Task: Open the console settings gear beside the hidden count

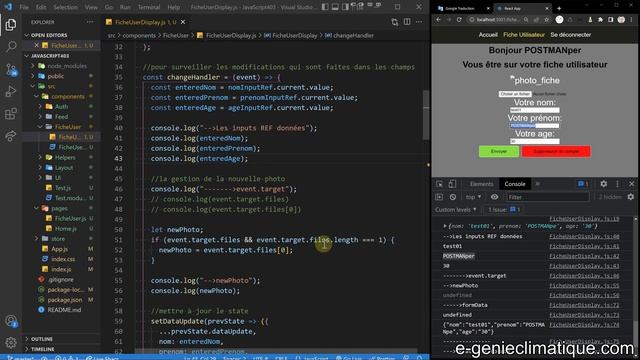Action: pos(631,197)
